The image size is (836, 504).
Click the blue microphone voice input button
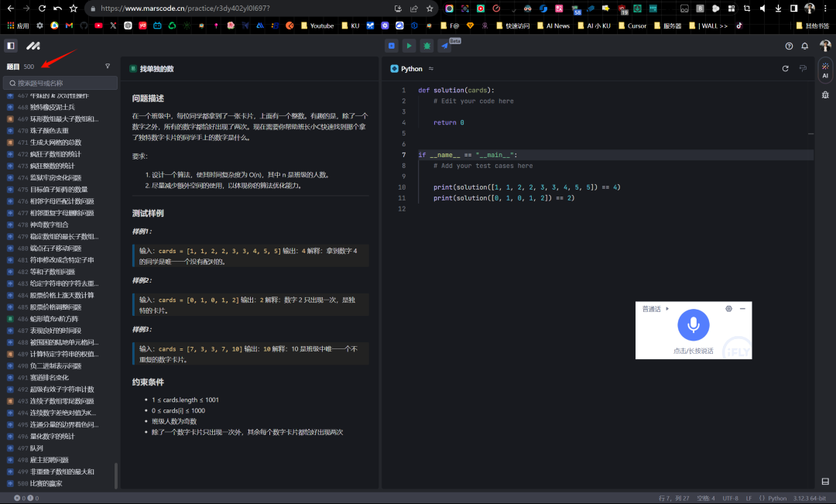693,326
